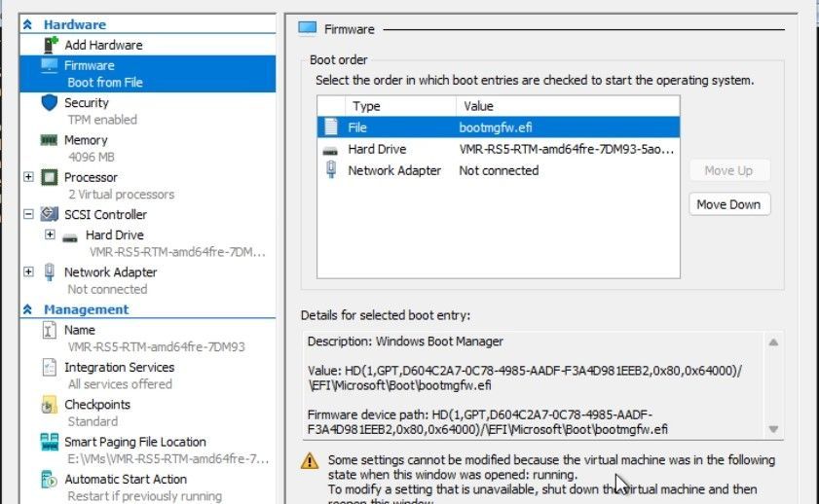Select Hard Drive boot entry row
Screen dimensions: 819x504
click(x=499, y=149)
